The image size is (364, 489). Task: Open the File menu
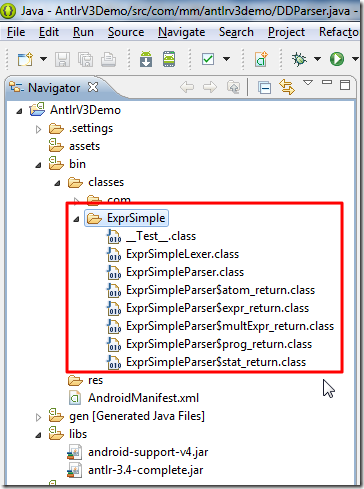[x=16, y=32]
